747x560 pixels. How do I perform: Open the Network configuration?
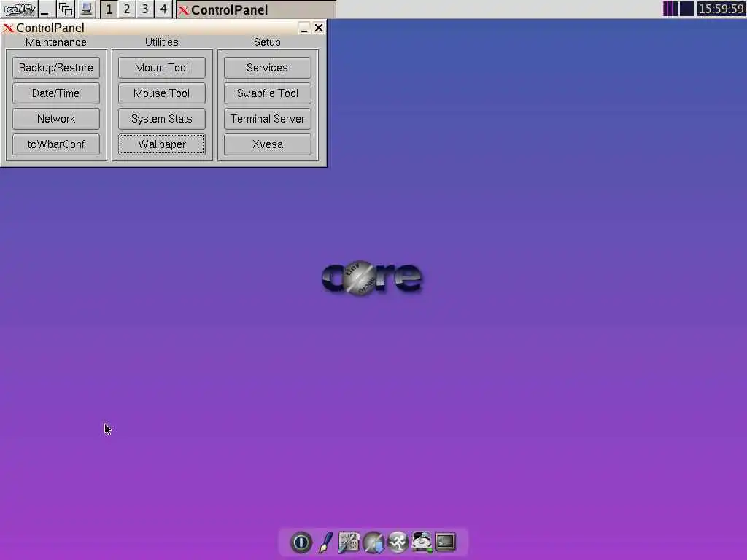point(55,119)
